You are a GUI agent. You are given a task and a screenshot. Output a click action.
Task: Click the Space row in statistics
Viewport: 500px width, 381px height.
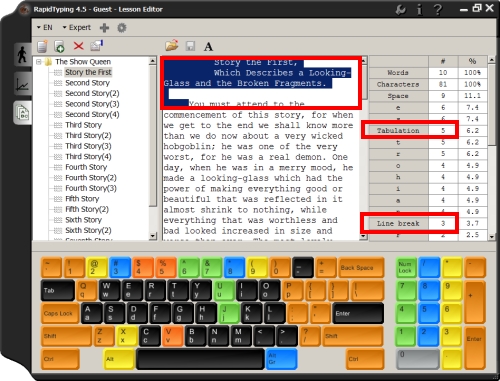pos(428,96)
